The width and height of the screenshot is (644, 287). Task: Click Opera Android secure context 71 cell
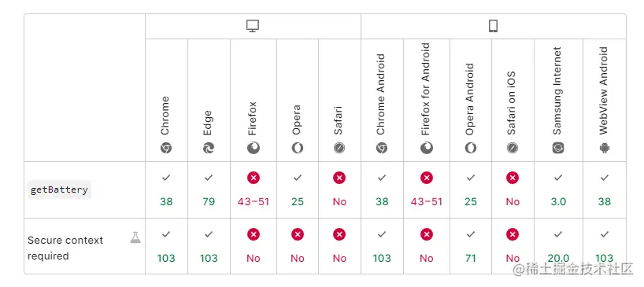click(471, 246)
